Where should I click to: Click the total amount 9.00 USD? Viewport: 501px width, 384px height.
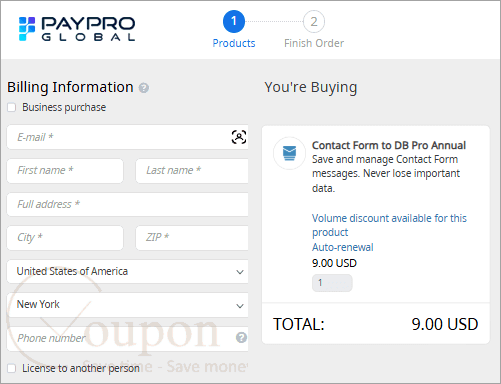pos(445,324)
